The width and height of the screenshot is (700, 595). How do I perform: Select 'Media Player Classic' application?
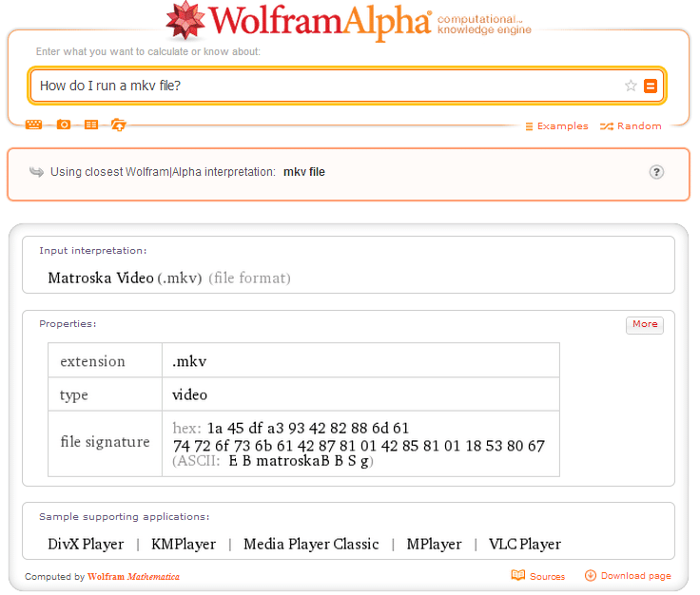click(311, 544)
